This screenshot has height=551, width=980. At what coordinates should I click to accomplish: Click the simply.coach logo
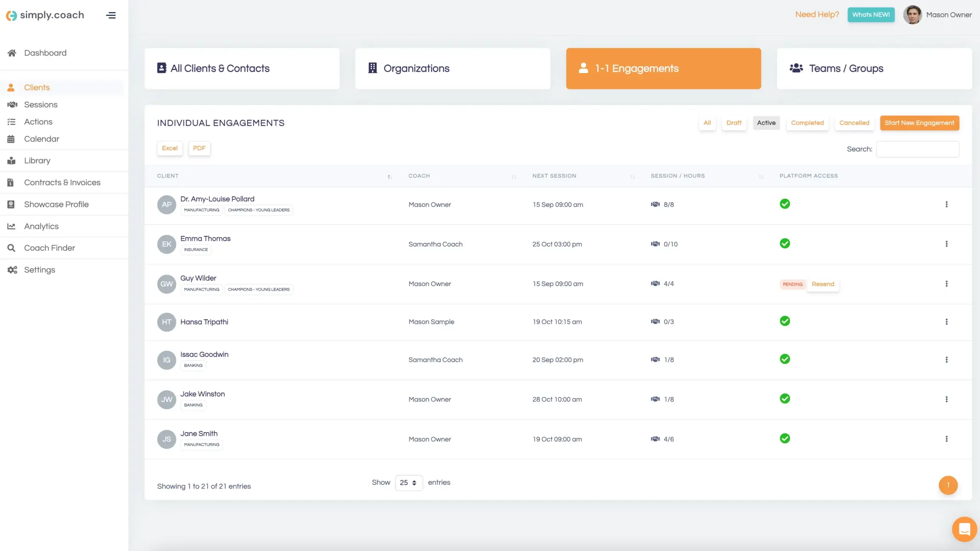(45, 15)
